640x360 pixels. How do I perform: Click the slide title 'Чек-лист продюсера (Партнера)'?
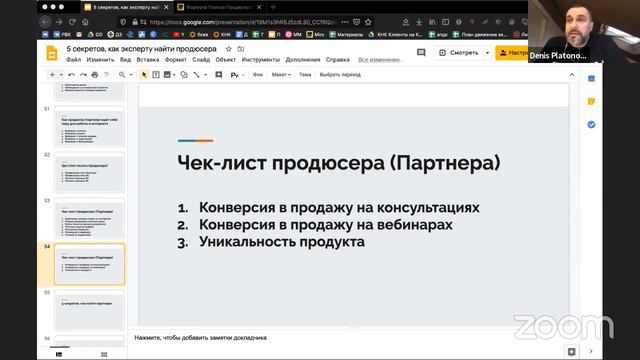(339, 163)
